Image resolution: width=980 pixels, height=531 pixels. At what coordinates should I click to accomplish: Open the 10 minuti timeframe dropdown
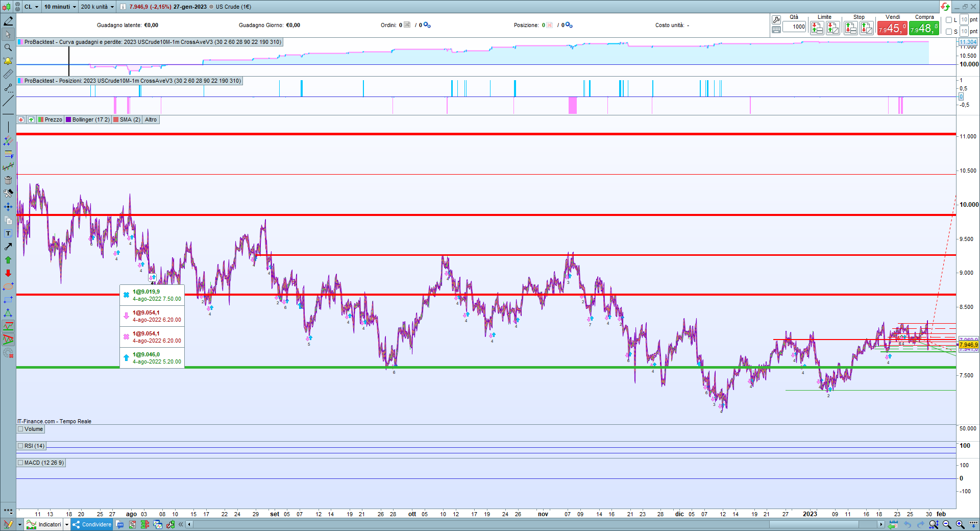coord(60,7)
